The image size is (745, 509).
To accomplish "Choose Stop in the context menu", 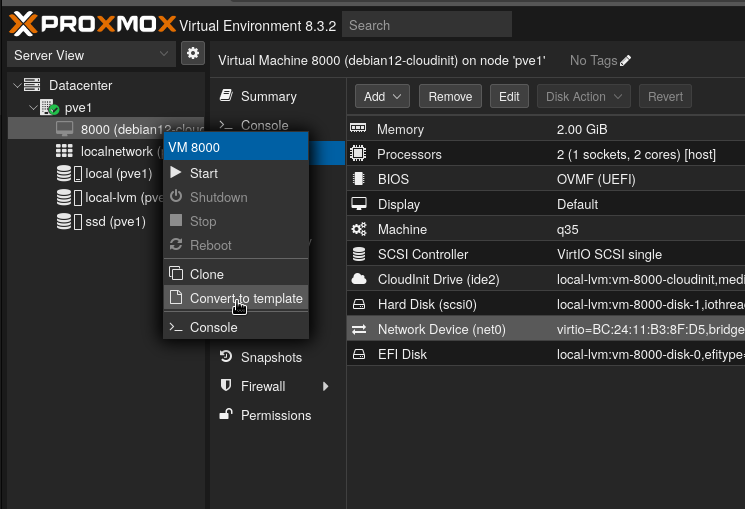I will tap(236, 221).
